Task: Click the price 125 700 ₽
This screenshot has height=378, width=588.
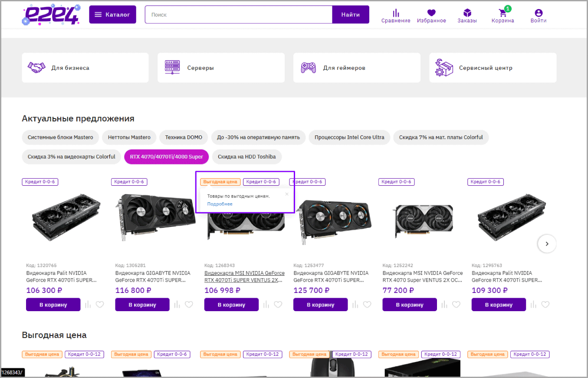Action: (x=312, y=290)
